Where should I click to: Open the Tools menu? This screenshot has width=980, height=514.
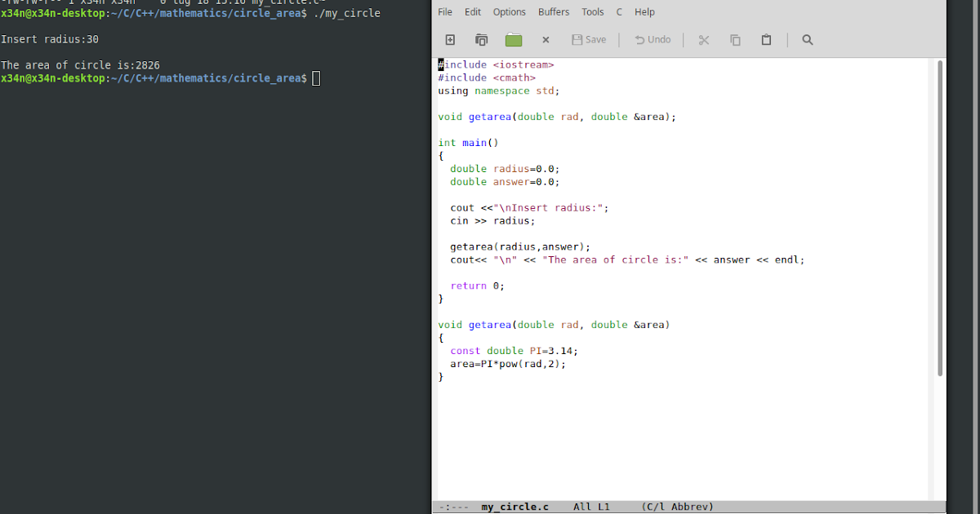pyautogui.click(x=592, y=11)
